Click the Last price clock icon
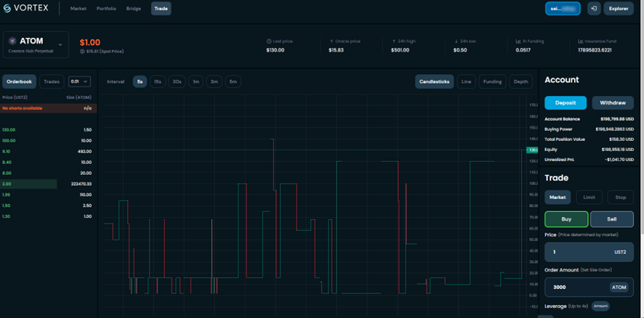The image size is (644, 318). coord(269,41)
